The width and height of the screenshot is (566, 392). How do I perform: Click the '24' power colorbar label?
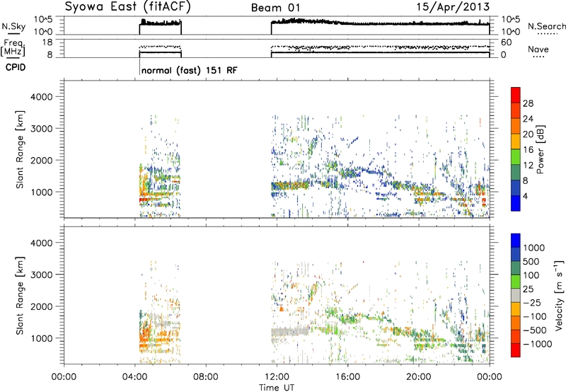pyautogui.click(x=528, y=119)
